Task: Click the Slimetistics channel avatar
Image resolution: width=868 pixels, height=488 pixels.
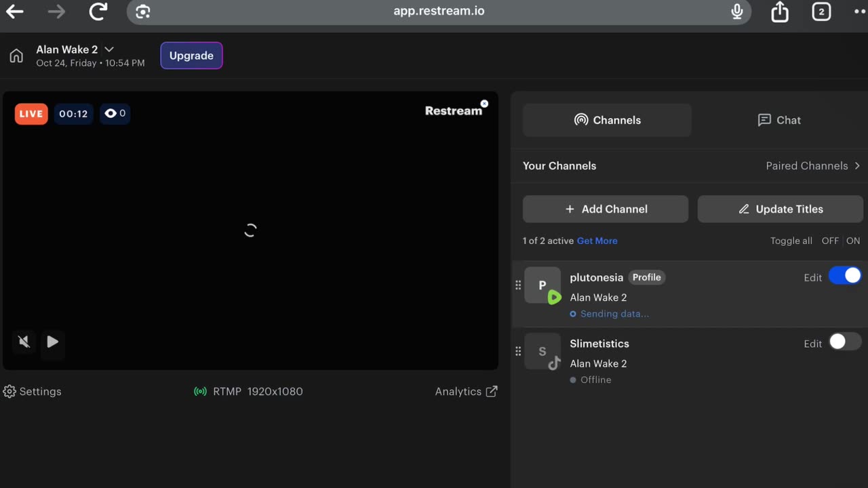Action: (542, 351)
